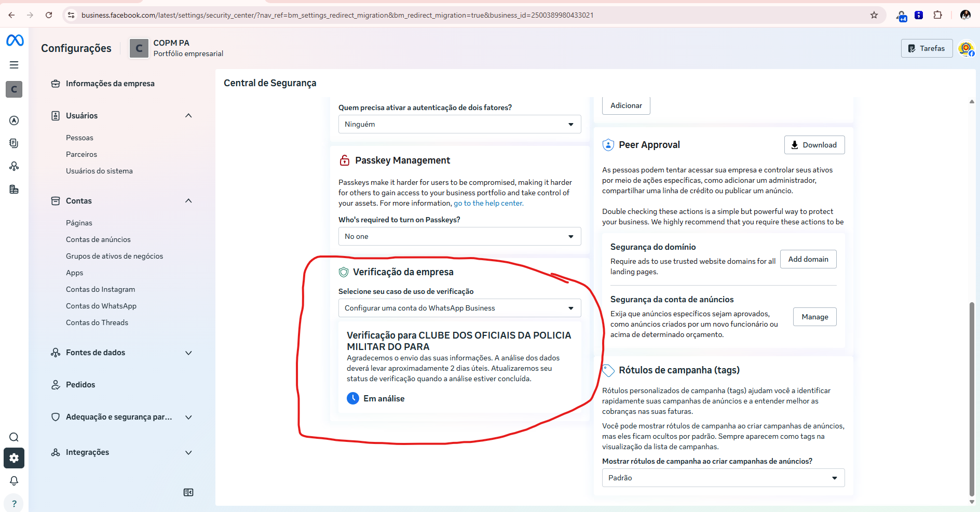Click the page vertical scrollbar thumb
The image size is (980, 512).
click(972, 399)
